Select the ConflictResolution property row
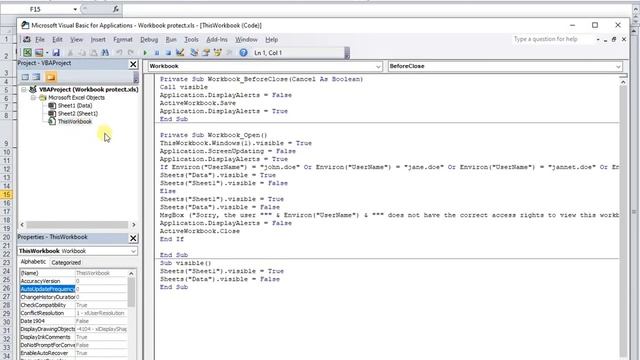The width and height of the screenshot is (640, 360). coord(73,313)
